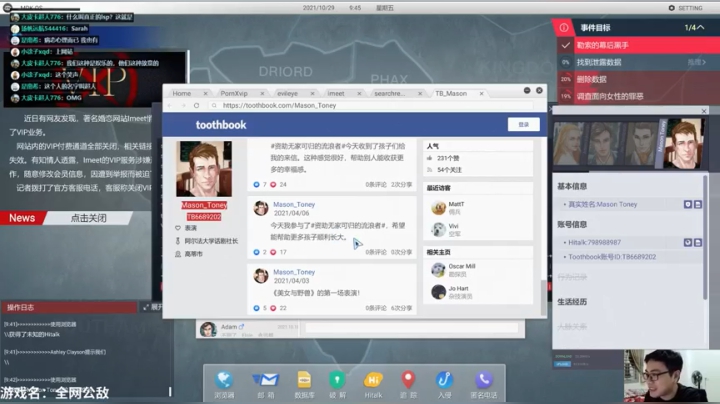Image resolution: width=720 pixels, height=404 pixels.
Task: Switch to the evileye tab
Action: (x=287, y=94)
